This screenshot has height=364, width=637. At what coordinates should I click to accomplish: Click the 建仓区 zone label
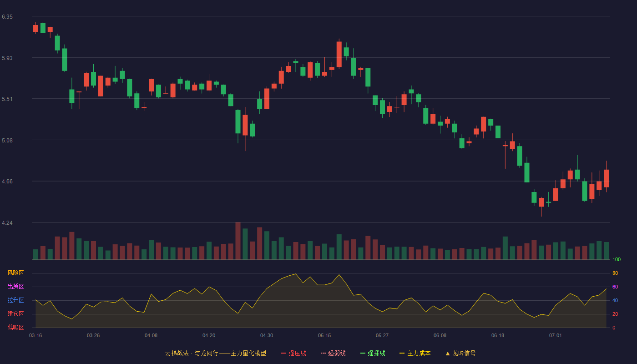[x=15, y=314]
